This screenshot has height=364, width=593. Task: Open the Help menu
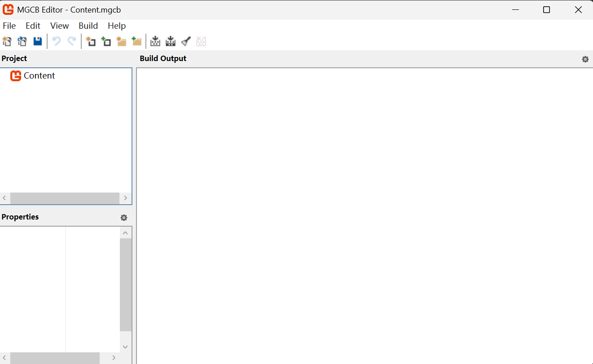point(117,26)
